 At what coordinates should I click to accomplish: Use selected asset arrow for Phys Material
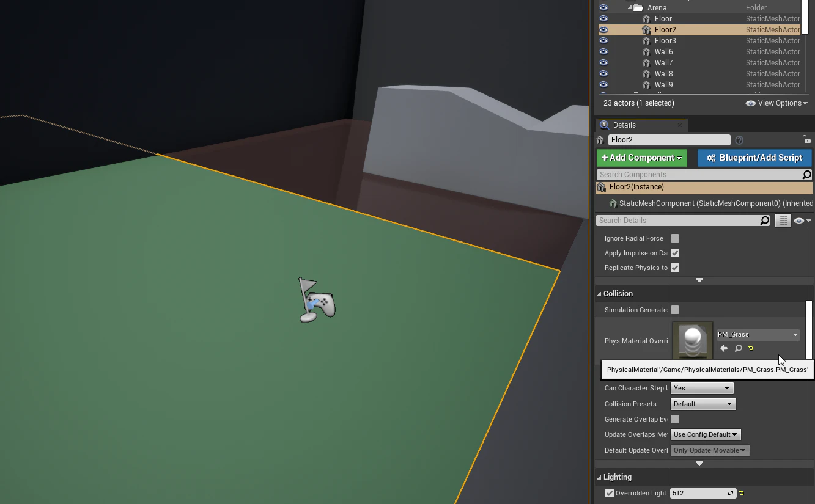724,348
